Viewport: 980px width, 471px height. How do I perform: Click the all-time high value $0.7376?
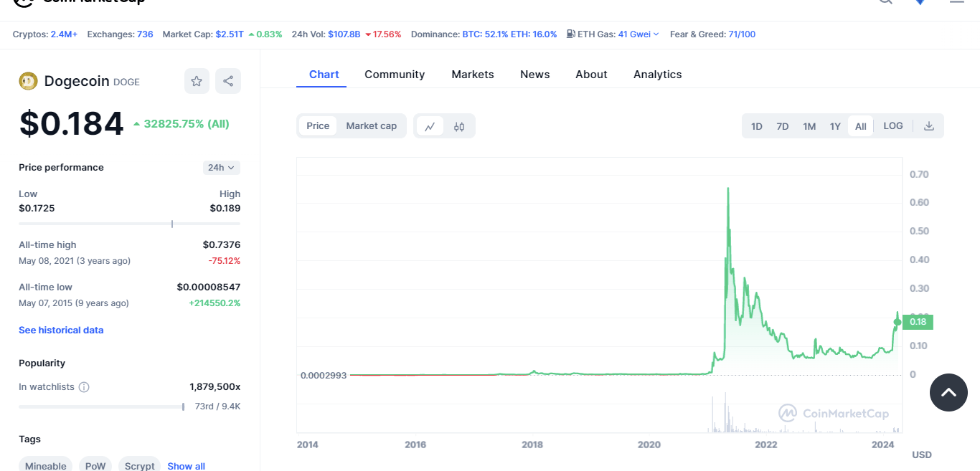pos(222,245)
